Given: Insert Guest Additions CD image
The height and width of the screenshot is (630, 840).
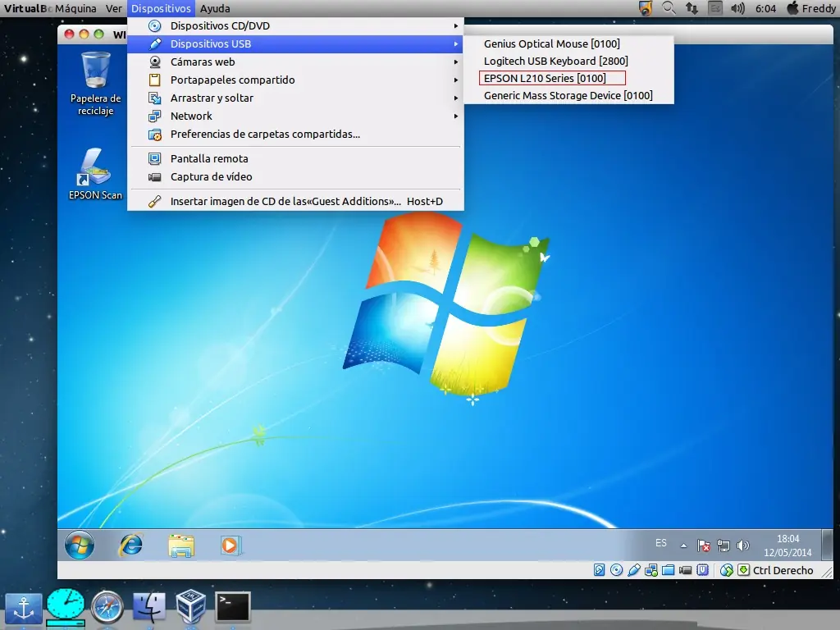Looking at the screenshot, I should 295,202.
